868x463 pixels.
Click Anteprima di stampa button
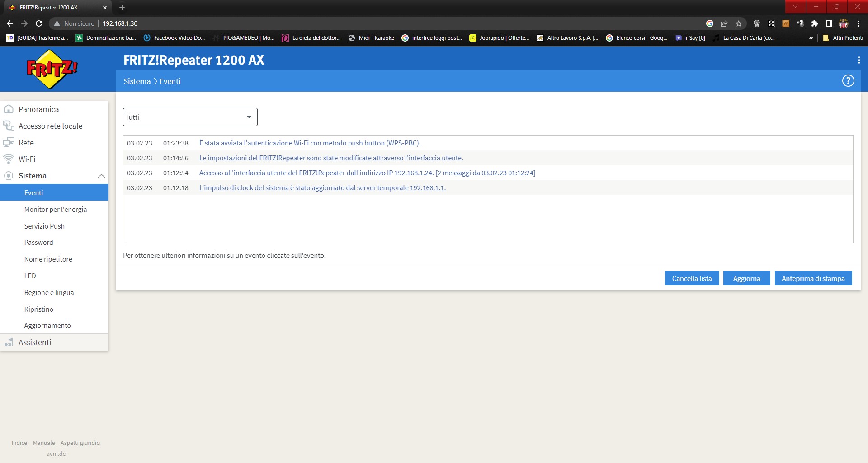tap(813, 278)
